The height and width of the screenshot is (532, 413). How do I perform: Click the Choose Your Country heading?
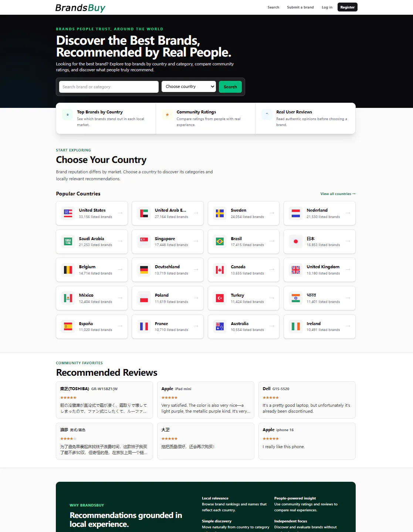(x=101, y=160)
